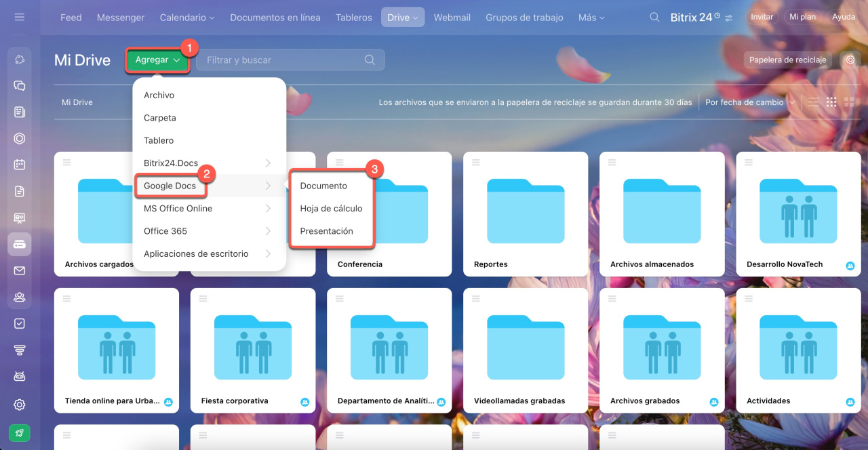868x450 pixels.
Task: Open menu icon on Reportes folder card
Action: click(476, 162)
